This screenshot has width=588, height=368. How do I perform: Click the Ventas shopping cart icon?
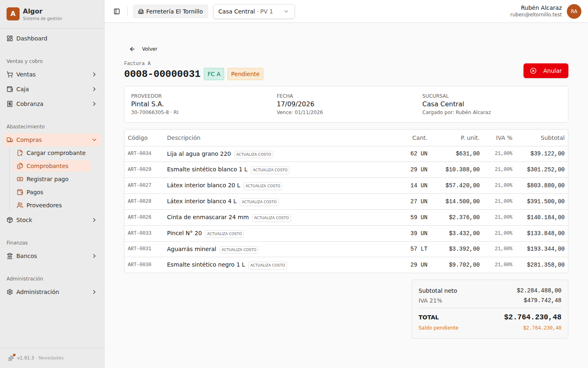(x=10, y=74)
